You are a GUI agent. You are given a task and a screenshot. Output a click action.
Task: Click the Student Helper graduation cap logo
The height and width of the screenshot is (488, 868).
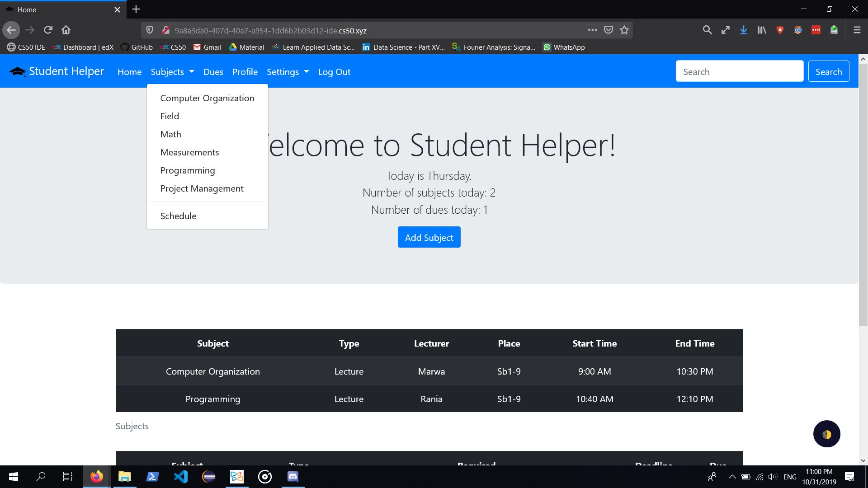tap(18, 71)
